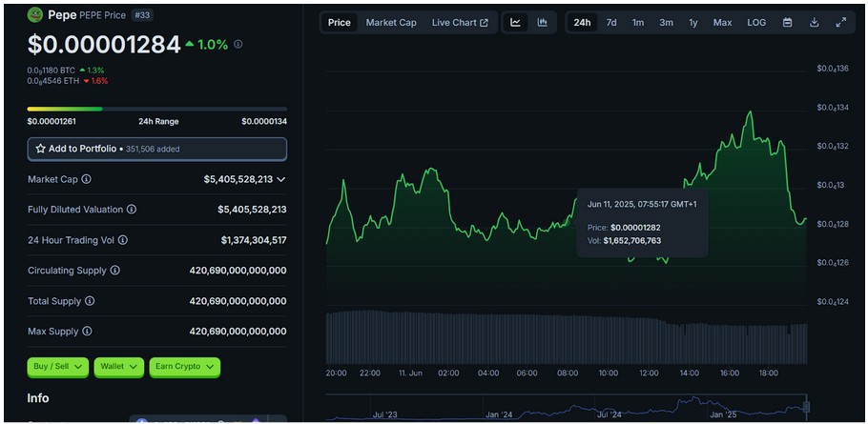Open Fully Diluted Valuation info icon
Image resolution: width=868 pixels, height=424 pixels.
pos(132,210)
